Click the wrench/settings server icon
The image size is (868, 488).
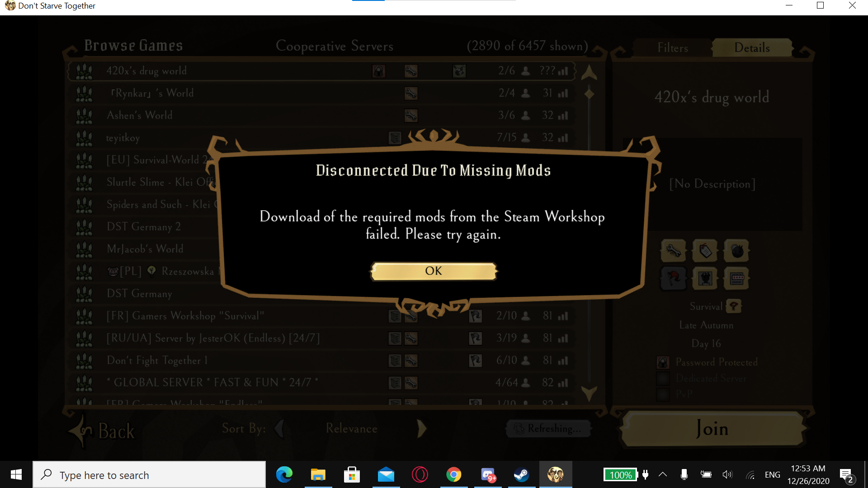click(673, 250)
